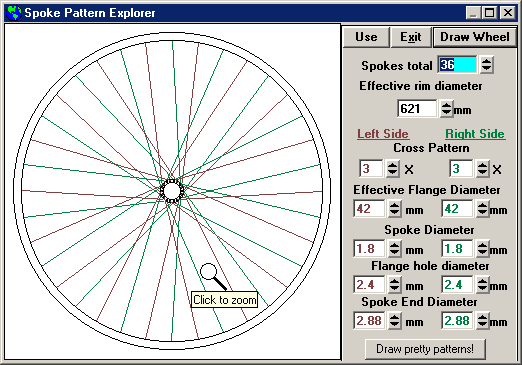
Task: Click left side Cross Pattern field
Action: pyautogui.click(x=371, y=169)
